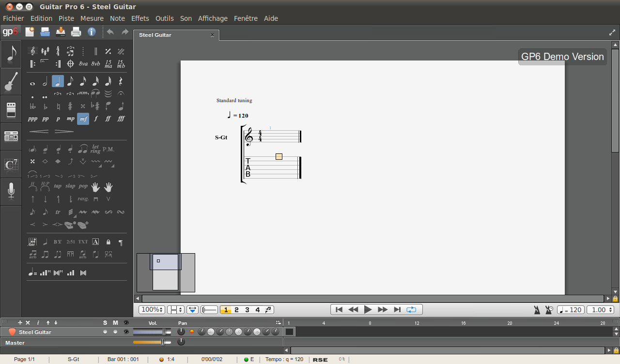Apply fermata symbol

pyautogui.click(x=121, y=93)
